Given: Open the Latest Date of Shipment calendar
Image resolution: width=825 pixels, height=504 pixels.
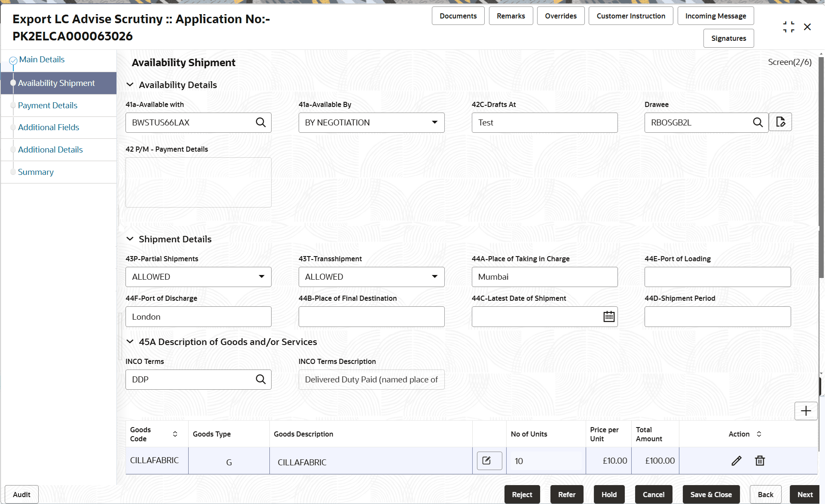Looking at the screenshot, I should point(608,316).
